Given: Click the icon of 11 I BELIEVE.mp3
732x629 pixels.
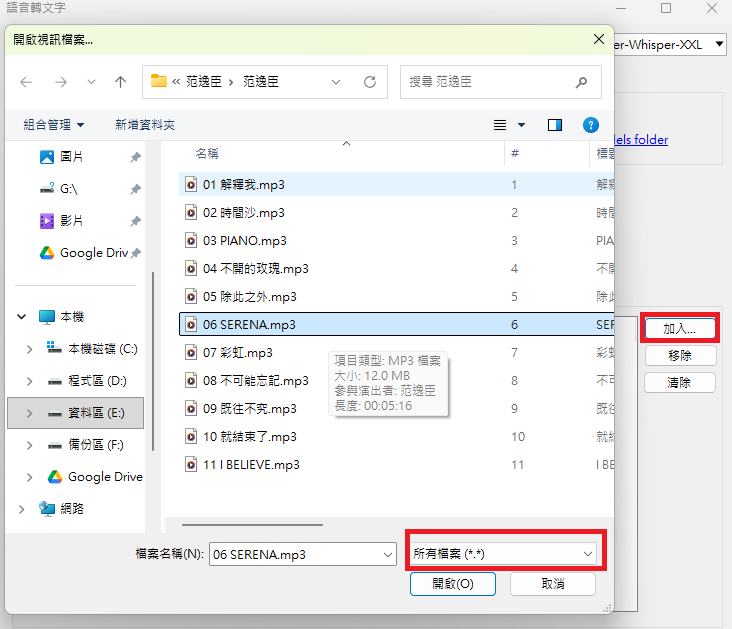Looking at the screenshot, I should (191, 465).
